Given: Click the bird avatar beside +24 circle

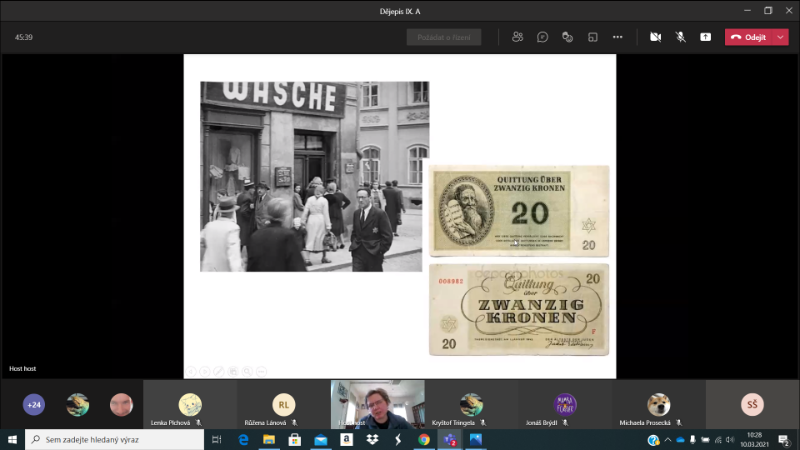Looking at the screenshot, I should click(x=78, y=405).
